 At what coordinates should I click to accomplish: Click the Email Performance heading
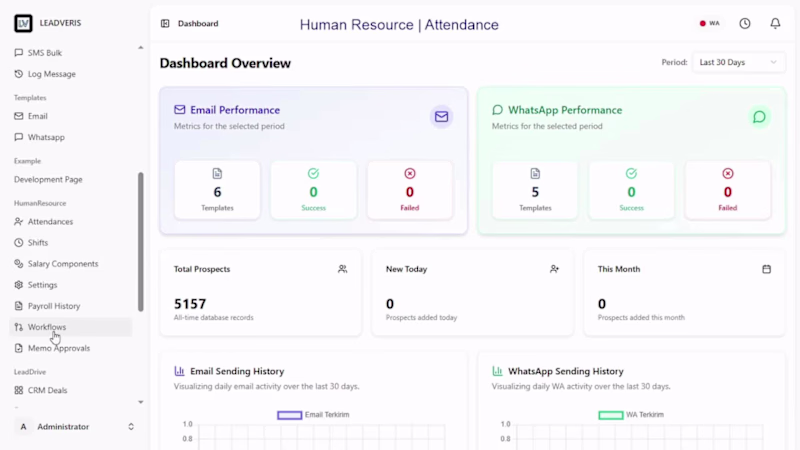[x=235, y=110]
